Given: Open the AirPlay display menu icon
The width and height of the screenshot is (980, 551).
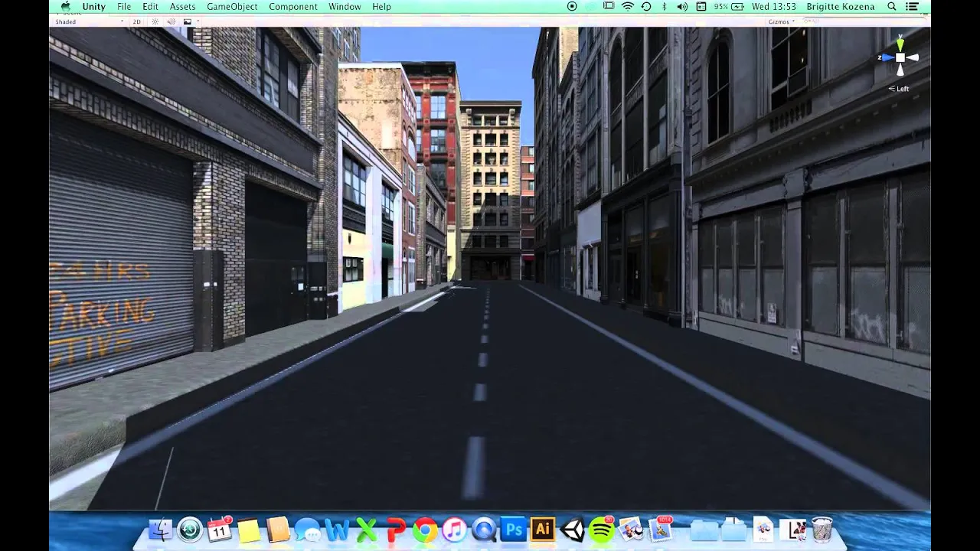Looking at the screenshot, I should pyautogui.click(x=609, y=6).
